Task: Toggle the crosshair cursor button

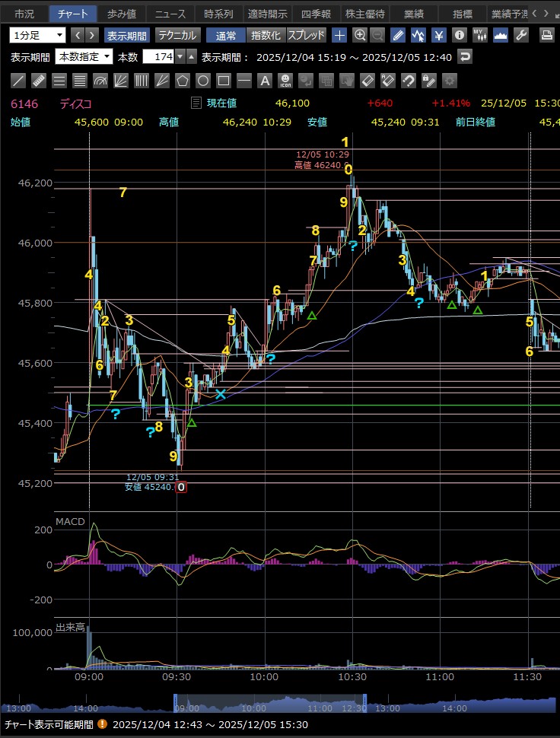Action: coord(339,35)
